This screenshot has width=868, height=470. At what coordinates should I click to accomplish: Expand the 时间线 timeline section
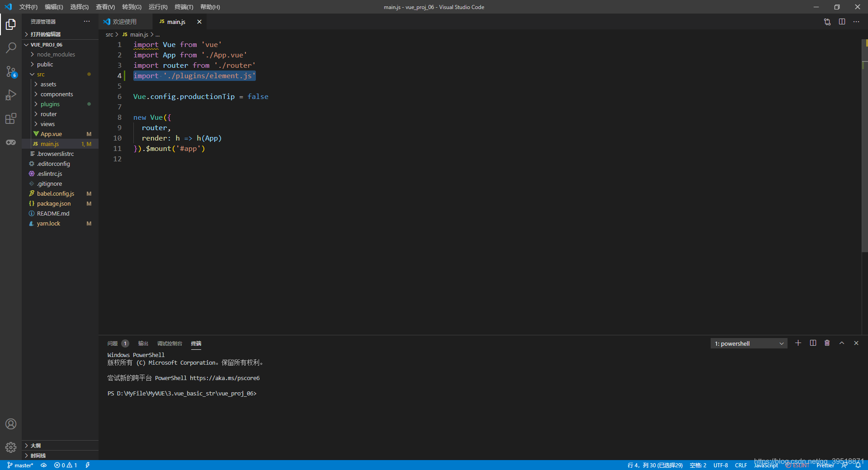(x=60, y=456)
